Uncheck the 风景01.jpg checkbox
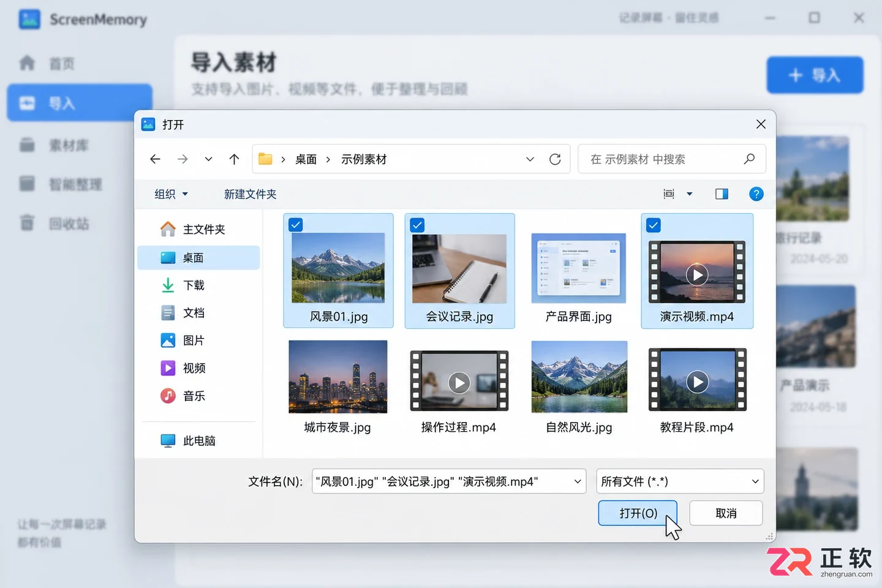882x588 pixels. click(296, 225)
